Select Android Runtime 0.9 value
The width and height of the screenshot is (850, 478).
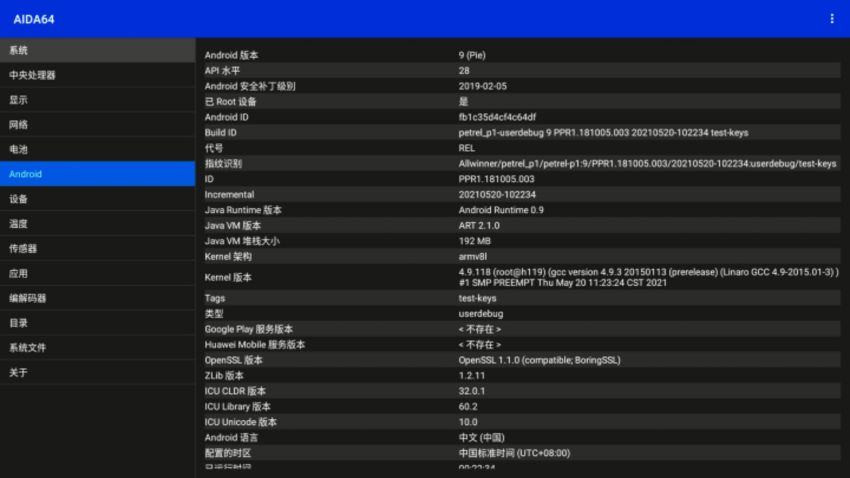tap(501, 210)
